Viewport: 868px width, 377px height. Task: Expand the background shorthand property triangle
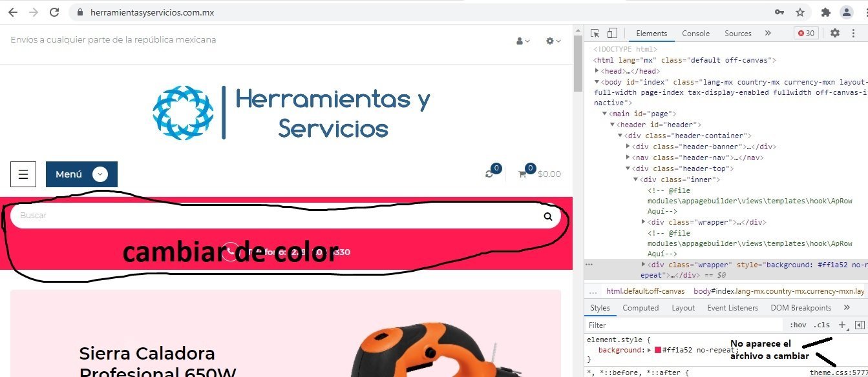(650, 350)
